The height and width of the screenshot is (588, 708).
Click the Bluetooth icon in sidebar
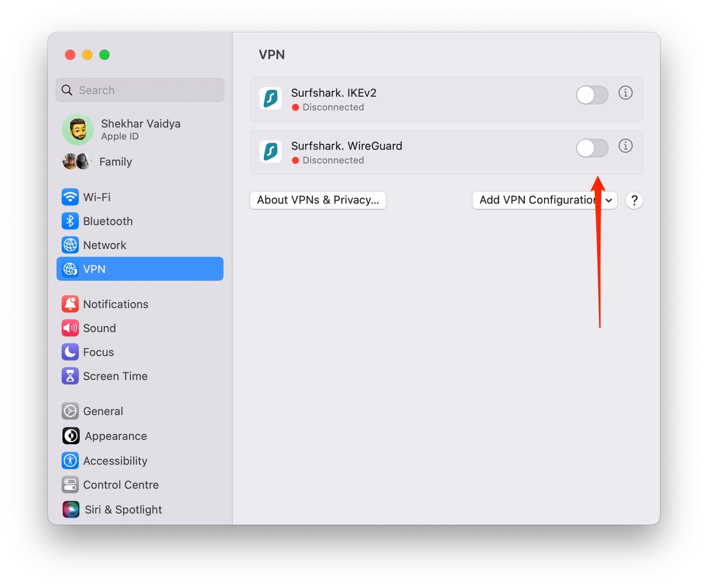(70, 221)
